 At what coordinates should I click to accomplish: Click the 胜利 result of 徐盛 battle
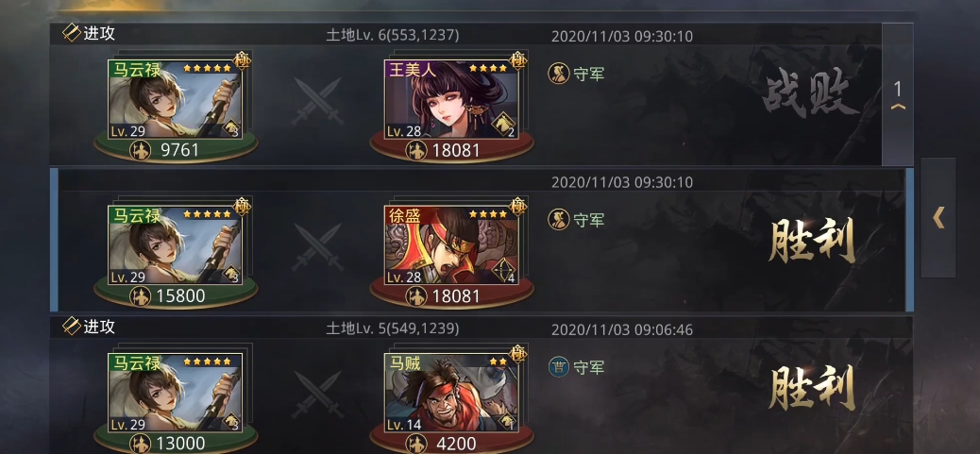(811, 241)
